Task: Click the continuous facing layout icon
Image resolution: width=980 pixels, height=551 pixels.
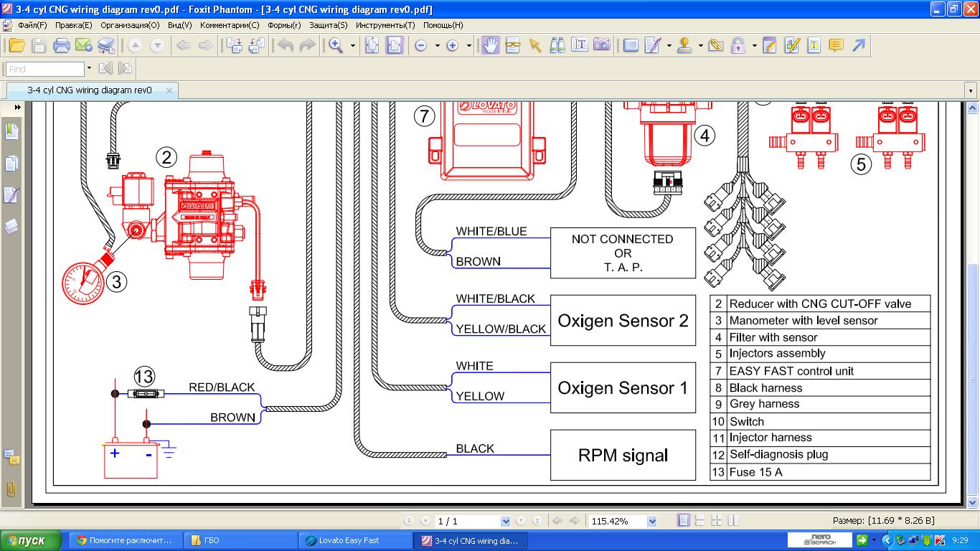Action: [x=733, y=521]
